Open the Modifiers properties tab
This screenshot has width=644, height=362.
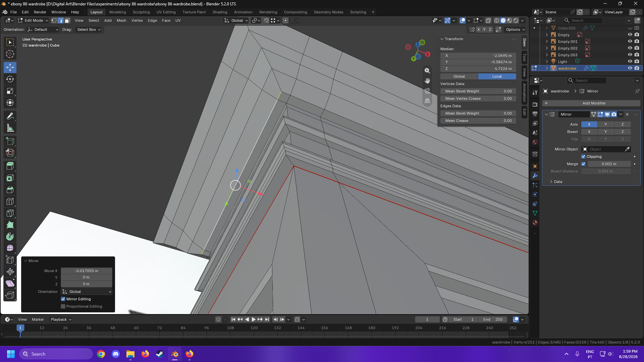535,176
